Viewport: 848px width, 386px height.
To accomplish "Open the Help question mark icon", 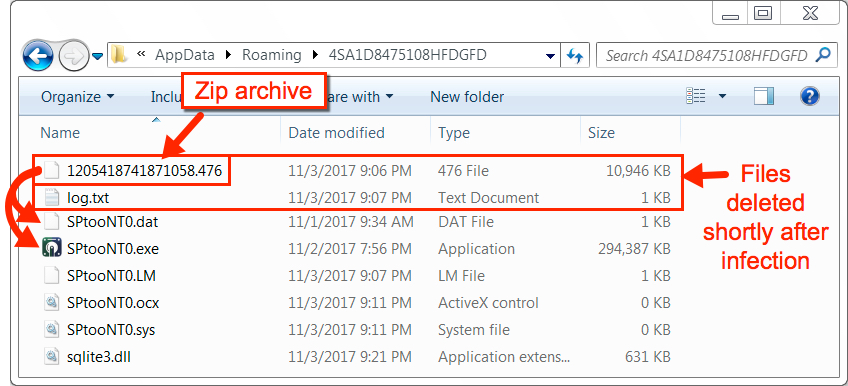I will click(809, 97).
